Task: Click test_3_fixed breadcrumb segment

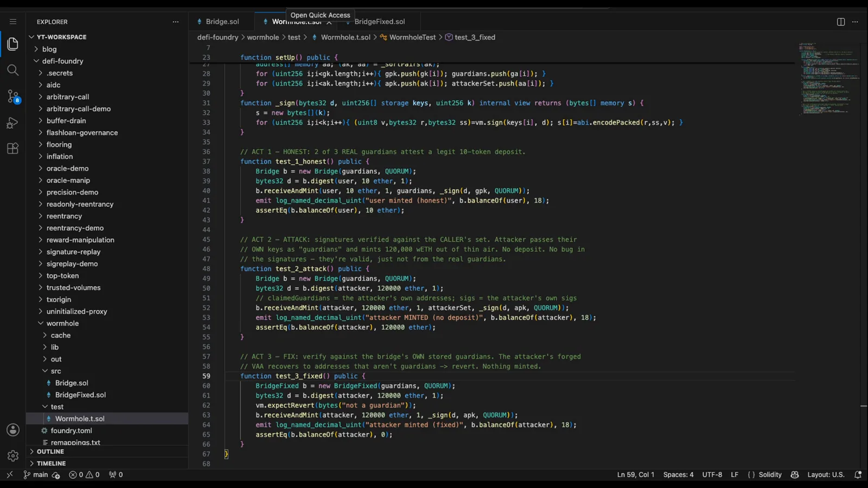Action: 475,37
